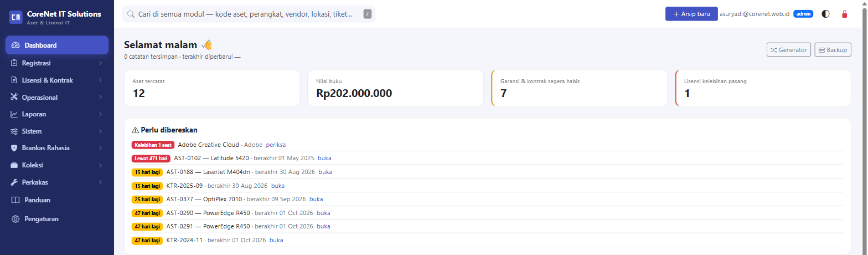Expand the Laporan submenu chevron

click(x=100, y=114)
